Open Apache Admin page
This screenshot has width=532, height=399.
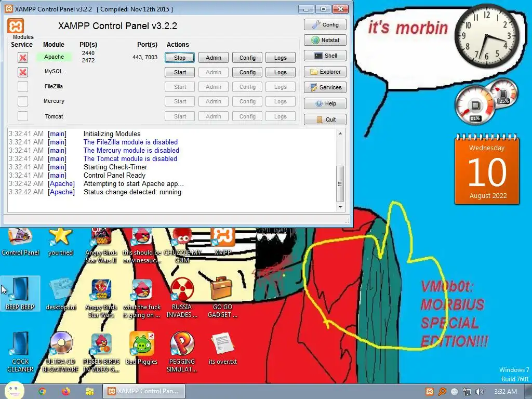point(214,58)
